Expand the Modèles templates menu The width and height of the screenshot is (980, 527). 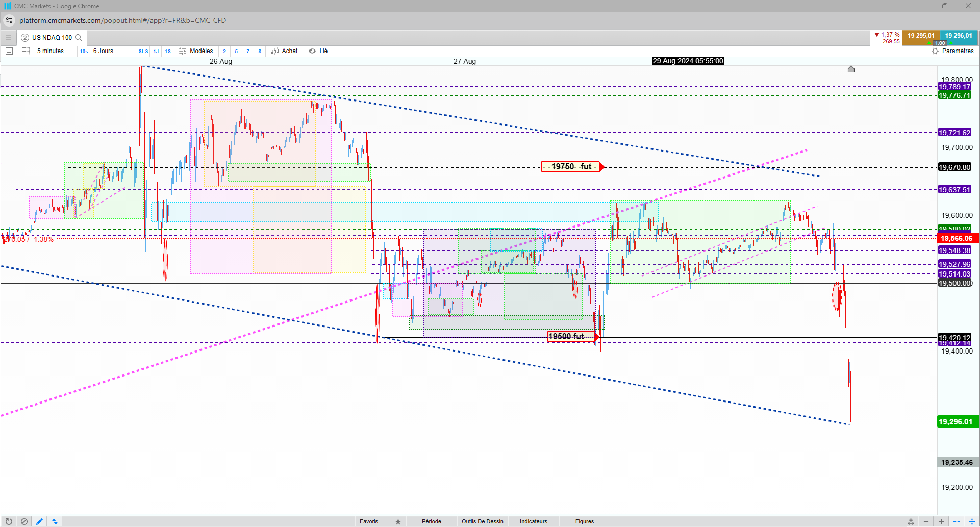[x=196, y=51]
